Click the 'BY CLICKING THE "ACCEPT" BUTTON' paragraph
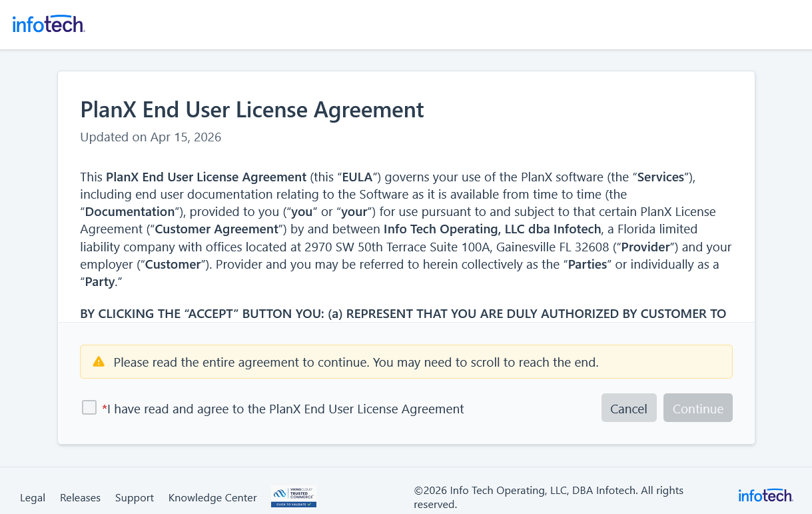 point(403,313)
